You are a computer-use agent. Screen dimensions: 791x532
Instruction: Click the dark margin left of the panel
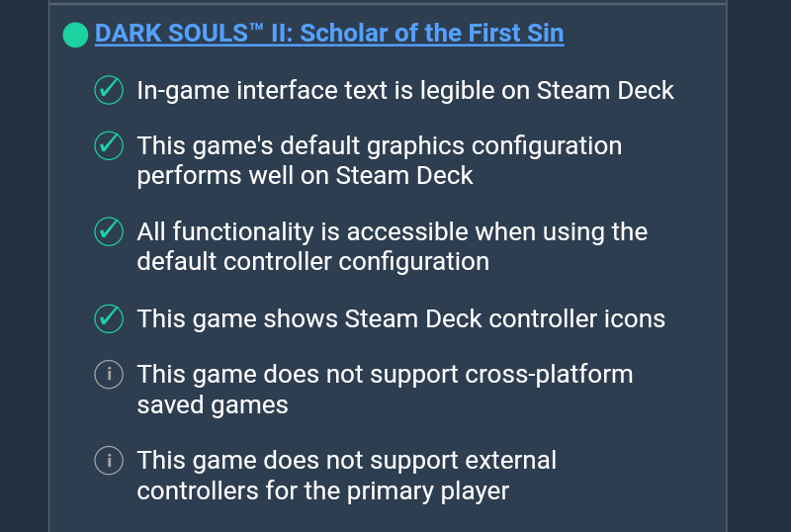(x=24, y=267)
